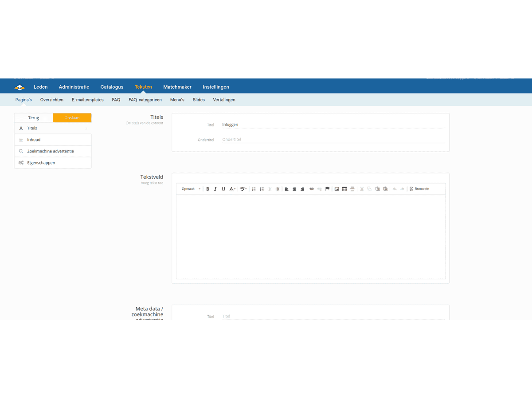Switch to the E-mailtemplates tab
Viewport: 532px width, 399px height.
[x=88, y=100]
